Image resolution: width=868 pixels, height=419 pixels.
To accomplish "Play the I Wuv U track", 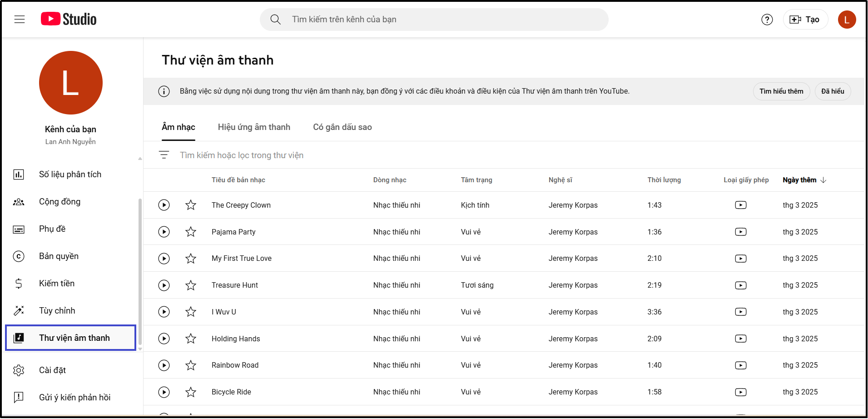I will point(164,312).
